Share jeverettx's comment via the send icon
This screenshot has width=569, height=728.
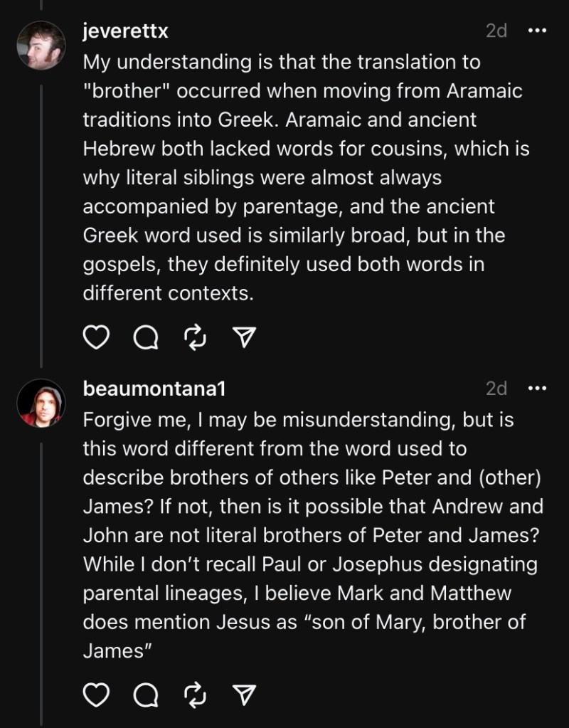[244, 339]
